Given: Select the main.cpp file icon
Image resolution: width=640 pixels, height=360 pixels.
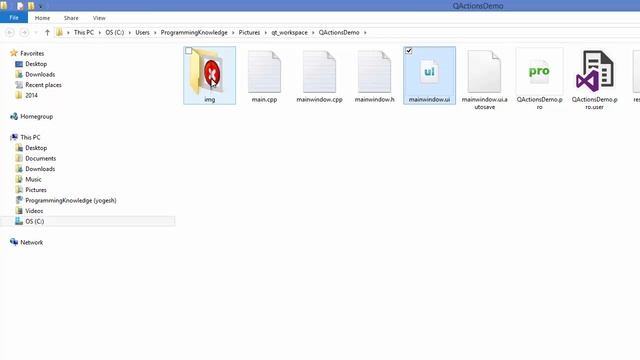Looking at the screenshot, I should coord(264,72).
